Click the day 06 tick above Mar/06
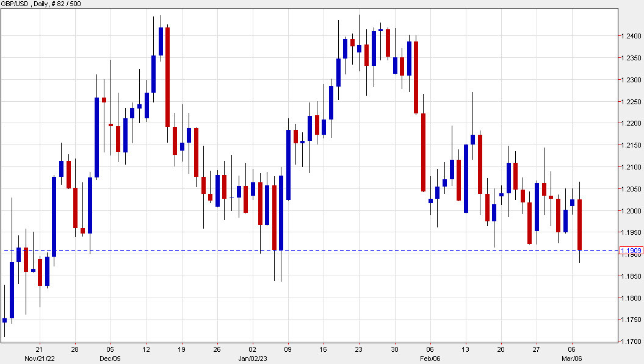The width and height of the screenshot is (644, 364). tap(572, 349)
